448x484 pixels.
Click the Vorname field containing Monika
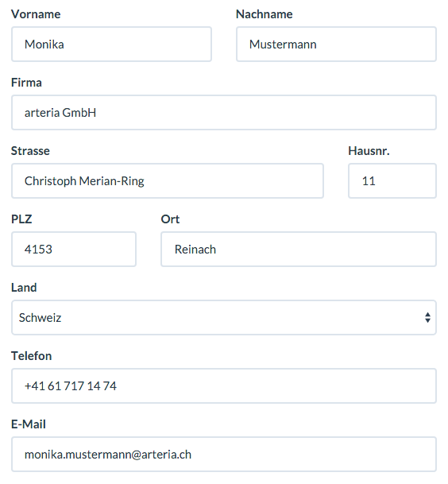click(111, 45)
